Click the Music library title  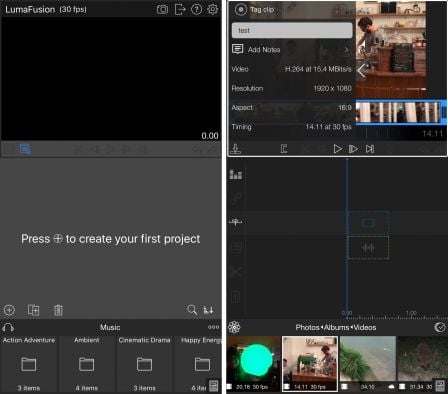coord(110,327)
